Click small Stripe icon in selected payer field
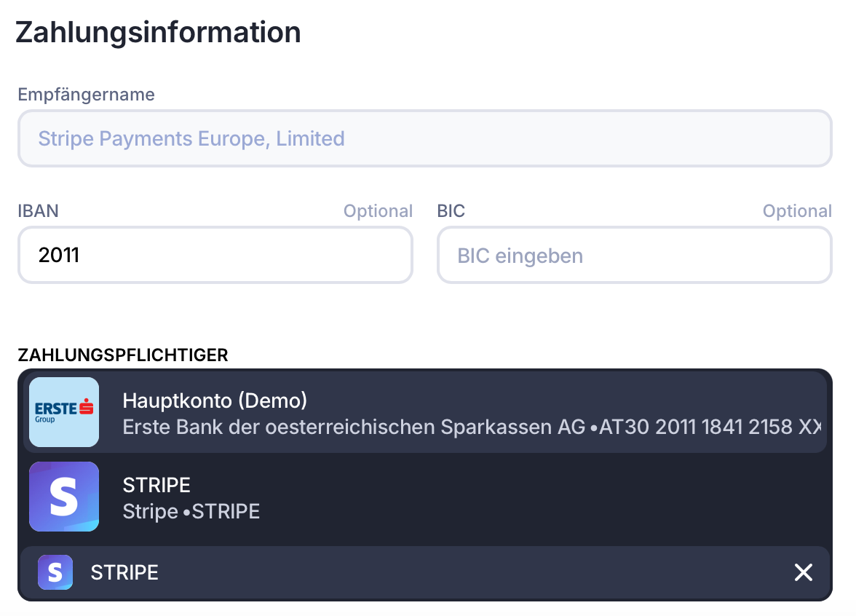856x616 pixels. point(55,572)
